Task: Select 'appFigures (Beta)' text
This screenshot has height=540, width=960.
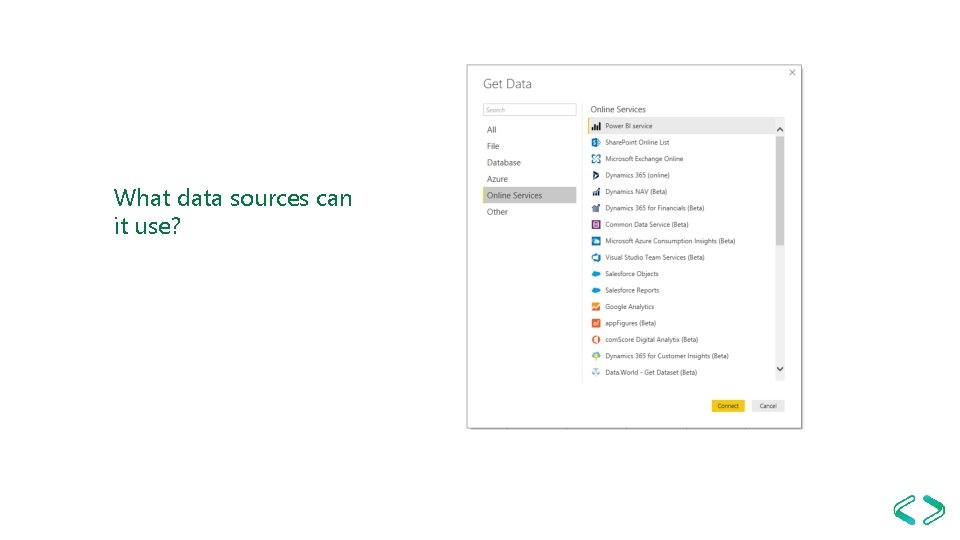Action: [x=631, y=323]
